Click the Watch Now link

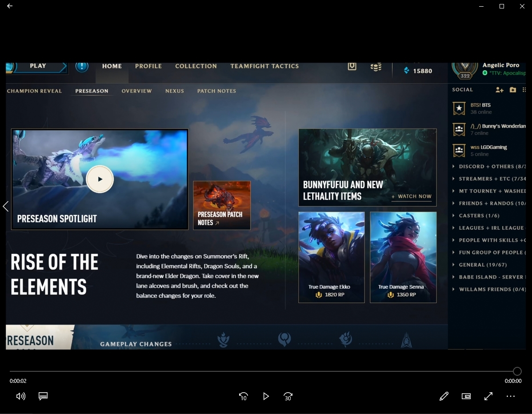pyautogui.click(x=411, y=197)
